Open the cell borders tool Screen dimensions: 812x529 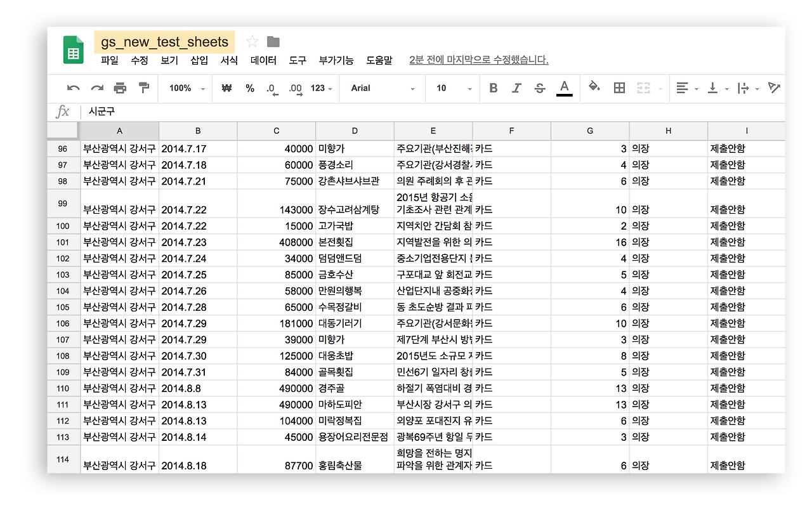tap(620, 88)
